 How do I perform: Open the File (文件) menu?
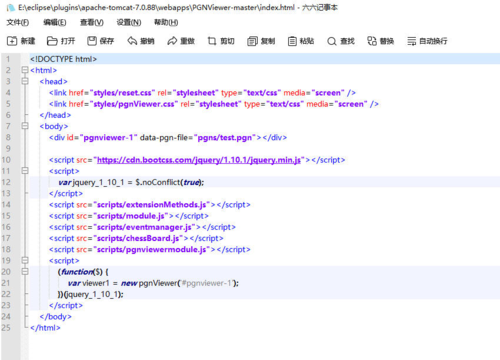tap(18, 22)
